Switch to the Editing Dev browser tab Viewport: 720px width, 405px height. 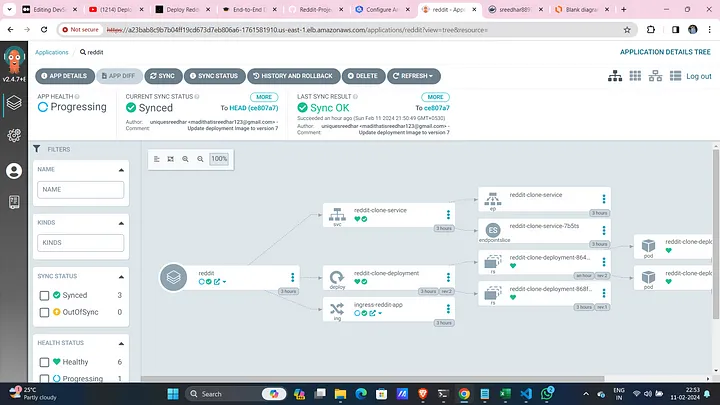(x=50, y=9)
